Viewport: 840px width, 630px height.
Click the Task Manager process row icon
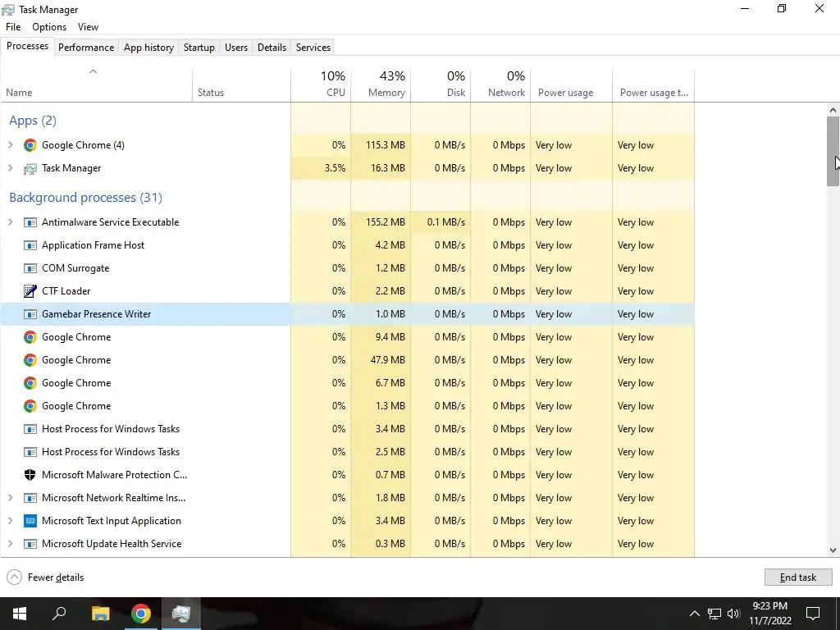[x=30, y=168]
